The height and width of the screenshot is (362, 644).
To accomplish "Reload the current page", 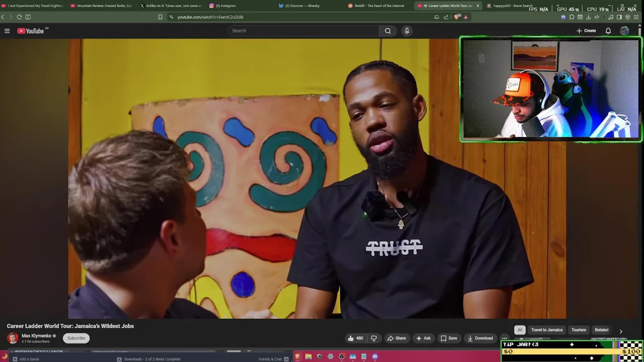I will [x=19, y=17].
